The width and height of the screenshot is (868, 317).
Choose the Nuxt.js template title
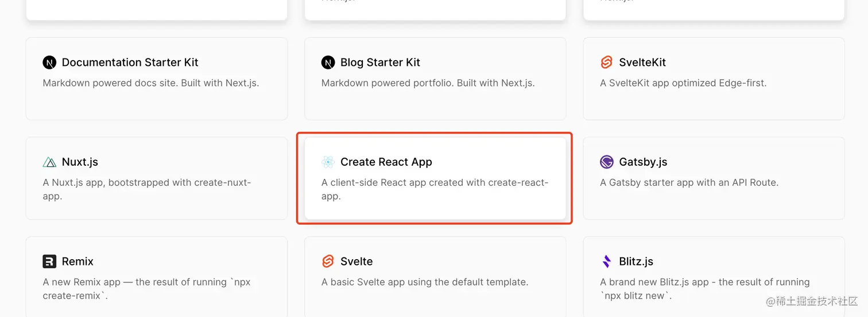pyautogui.click(x=80, y=162)
